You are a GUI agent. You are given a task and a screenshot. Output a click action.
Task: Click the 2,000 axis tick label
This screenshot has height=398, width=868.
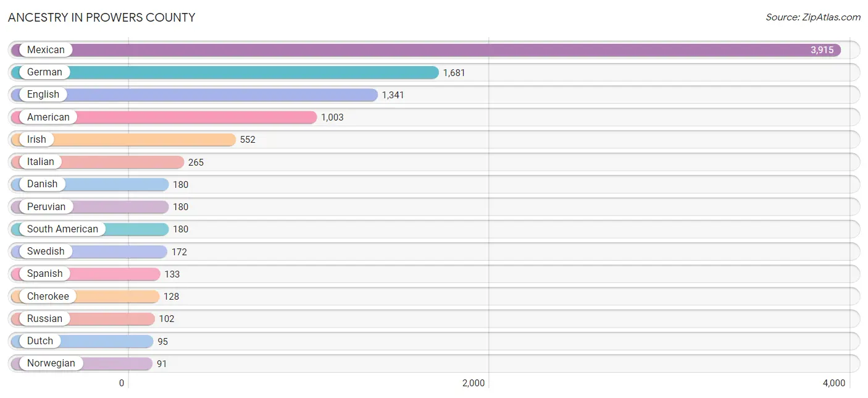(474, 383)
